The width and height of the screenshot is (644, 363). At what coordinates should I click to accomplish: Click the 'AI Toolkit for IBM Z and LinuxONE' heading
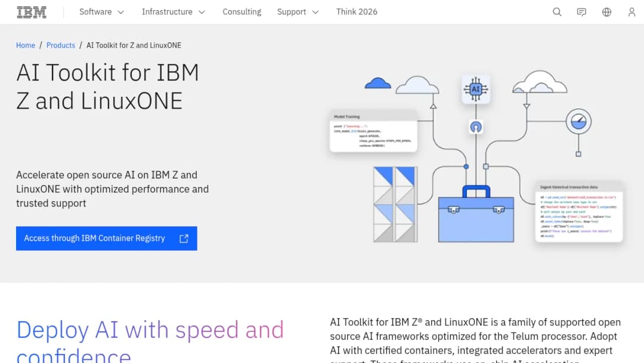click(107, 87)
